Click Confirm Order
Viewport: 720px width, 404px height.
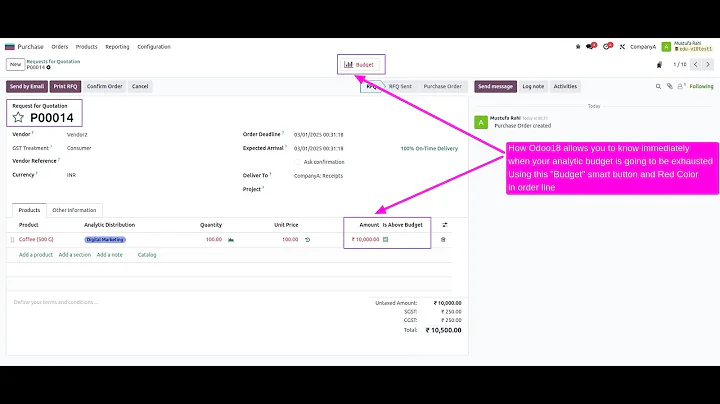coord(105,86)
